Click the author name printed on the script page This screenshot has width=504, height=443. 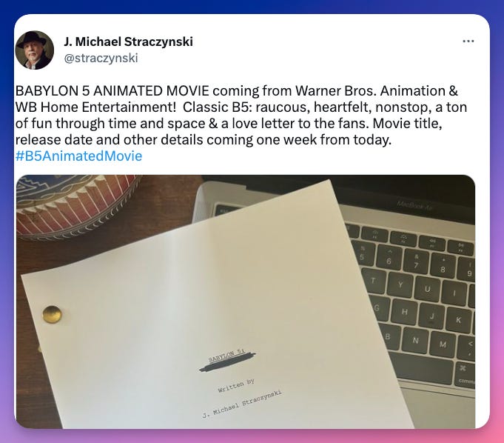[x=242, y=404]
